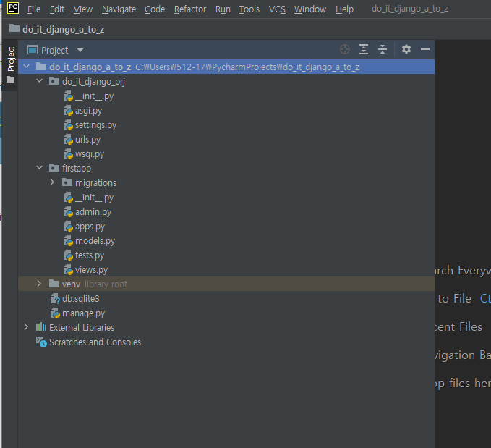Open the Navigate menu
491x448 pixels.
pos(119,9)
